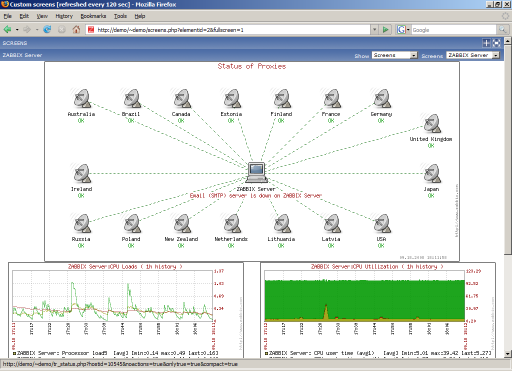Select the New Zealand proxy dish icon
The image size is (512, 371).
(x=182, y=223)
